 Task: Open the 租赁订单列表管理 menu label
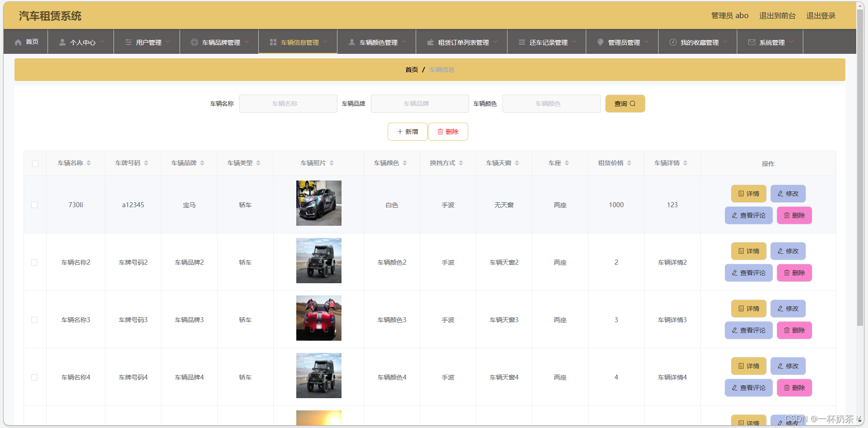464,43
